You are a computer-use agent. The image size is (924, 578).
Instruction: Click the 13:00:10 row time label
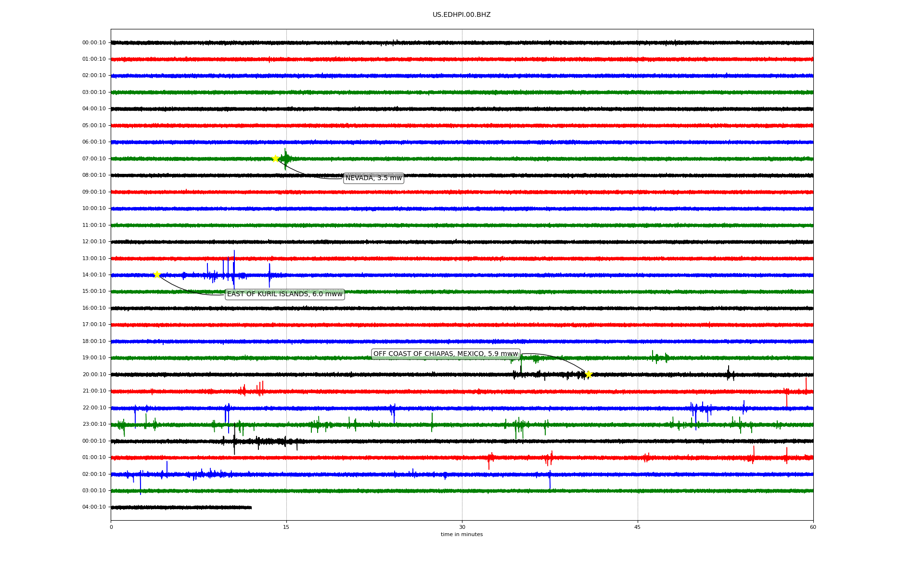(94, 259)
